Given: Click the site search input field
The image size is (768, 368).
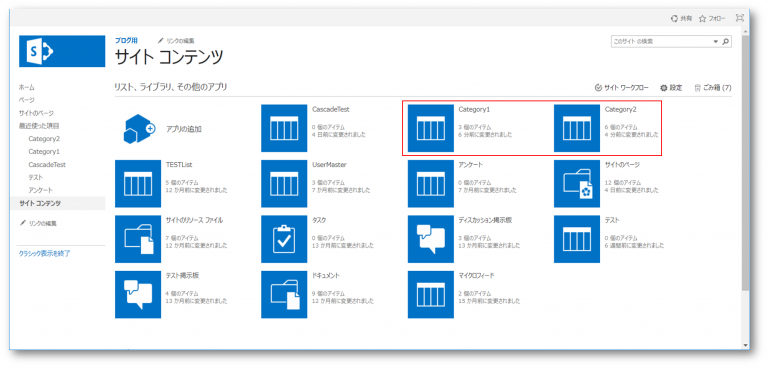Looking at the screenshot, I should click(x=661, y=42).
